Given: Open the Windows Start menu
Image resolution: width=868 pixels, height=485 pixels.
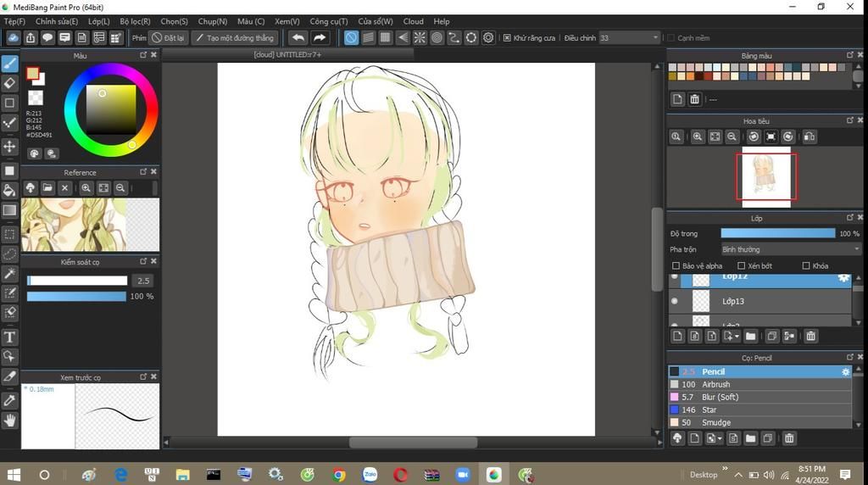Looking at the screenshot, I should coord(14,475).
